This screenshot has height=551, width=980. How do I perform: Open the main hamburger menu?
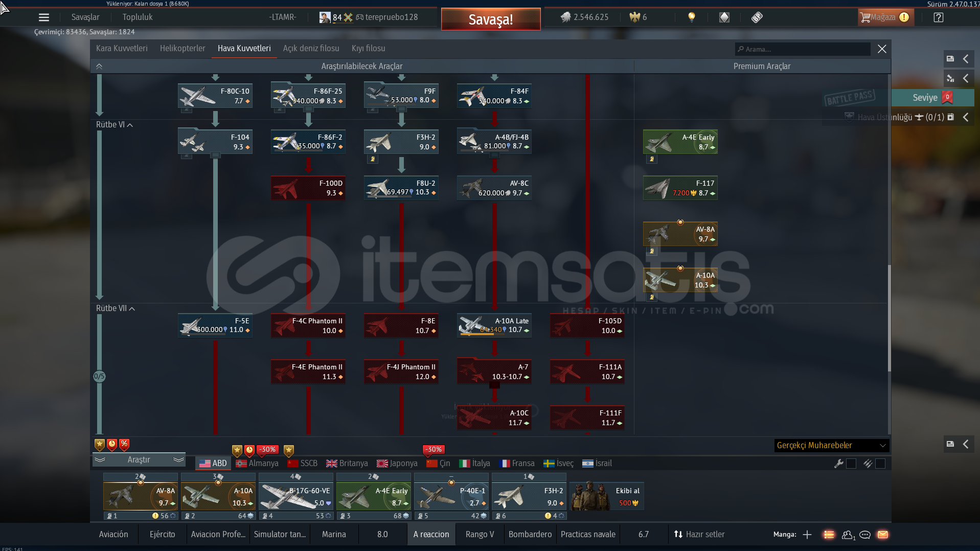tap(44, 17)
